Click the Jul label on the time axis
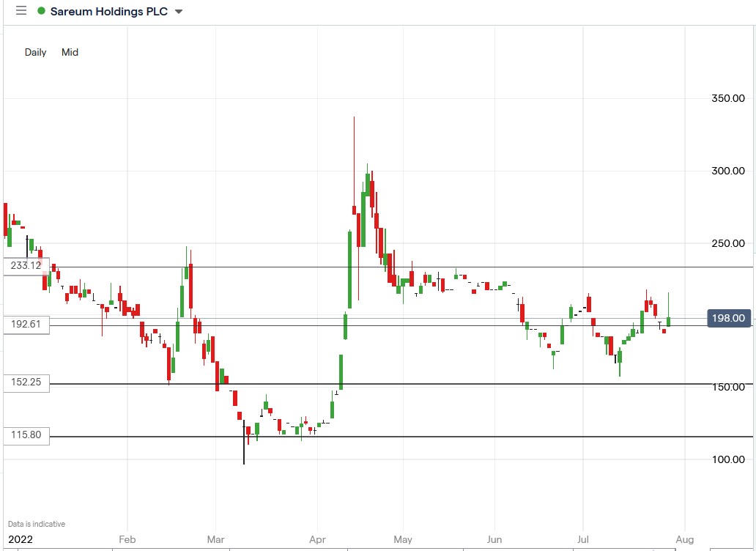756x551 pixels. (x=582, y=539)
